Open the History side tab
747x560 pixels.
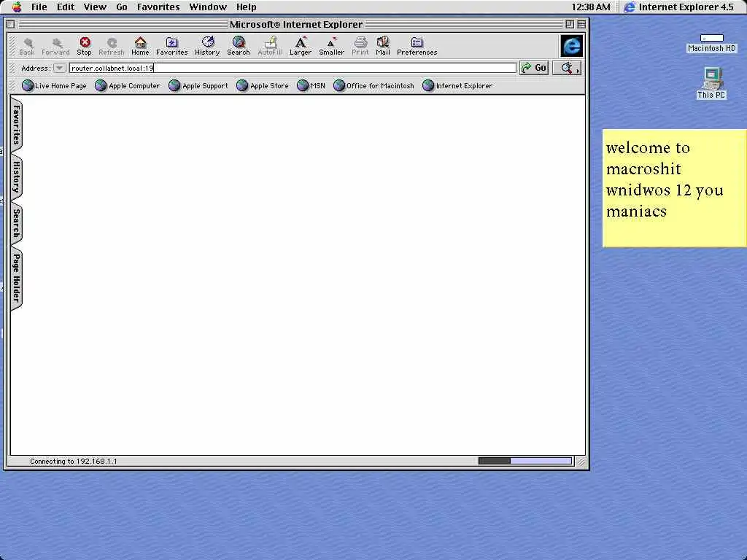(16, 176)
